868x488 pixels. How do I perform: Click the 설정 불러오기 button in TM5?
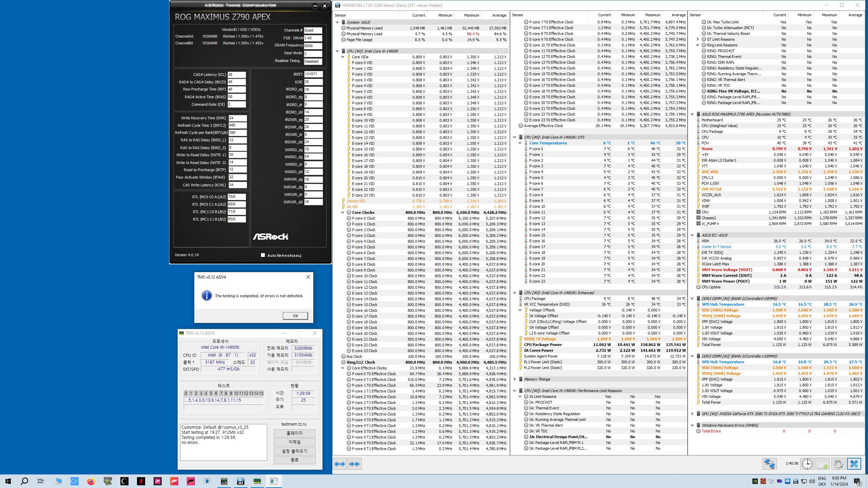click(x=294, y=451)
